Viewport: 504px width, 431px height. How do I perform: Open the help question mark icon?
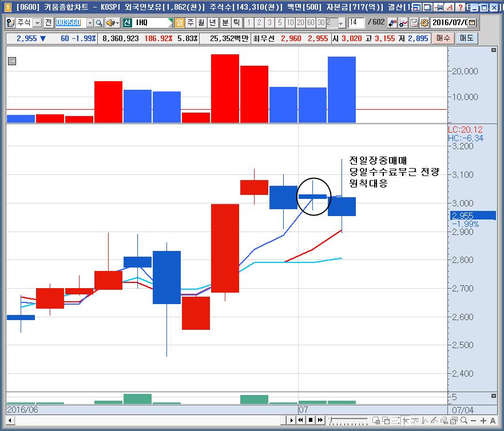(x=461, y=7)
